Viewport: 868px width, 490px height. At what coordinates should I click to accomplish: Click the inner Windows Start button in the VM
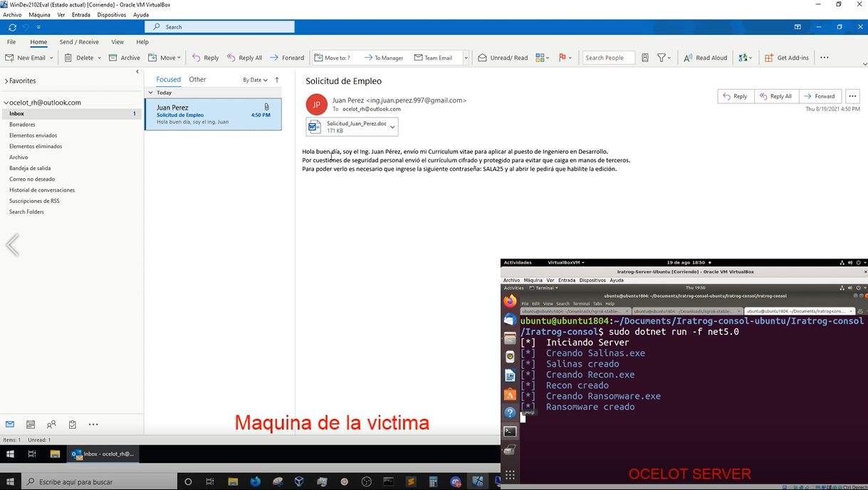point(11,454)
